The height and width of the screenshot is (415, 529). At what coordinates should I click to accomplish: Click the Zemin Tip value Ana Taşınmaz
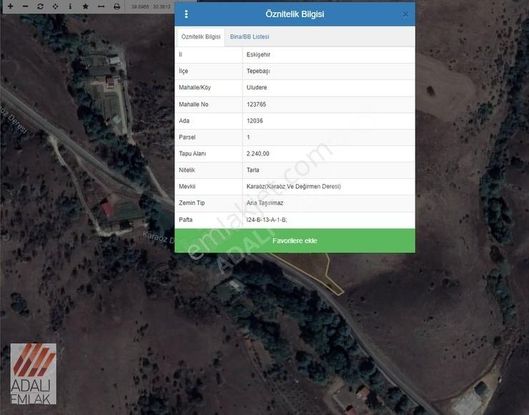tap(265, 203)
